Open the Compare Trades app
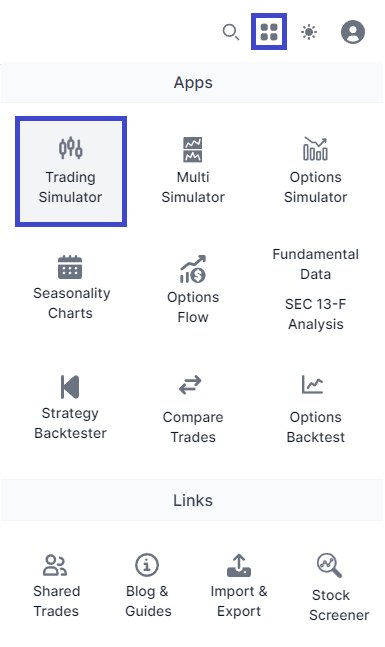Image resolution: width=385 pixels, height=647 pixels. click(x=193, y=411)
